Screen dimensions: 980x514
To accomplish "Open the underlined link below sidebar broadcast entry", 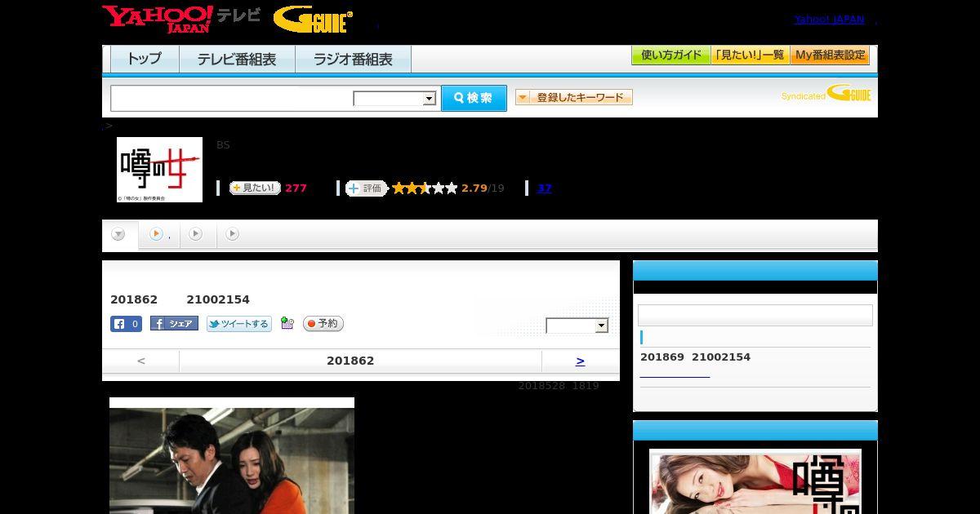I will tap(675, 375).
